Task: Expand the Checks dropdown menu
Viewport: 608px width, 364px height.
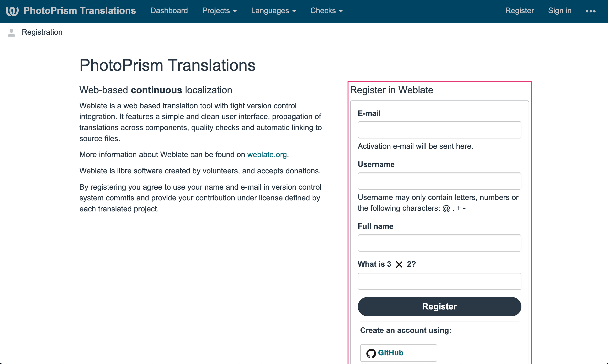Action: point(326,11)
